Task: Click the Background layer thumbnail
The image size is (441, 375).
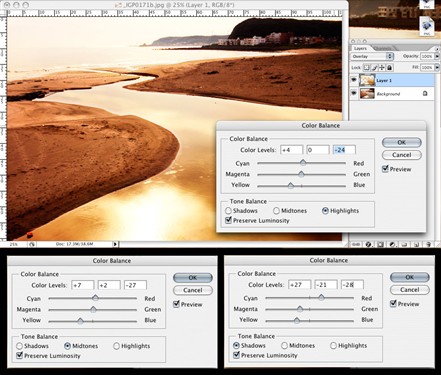Action: click(x=367, y=94)
